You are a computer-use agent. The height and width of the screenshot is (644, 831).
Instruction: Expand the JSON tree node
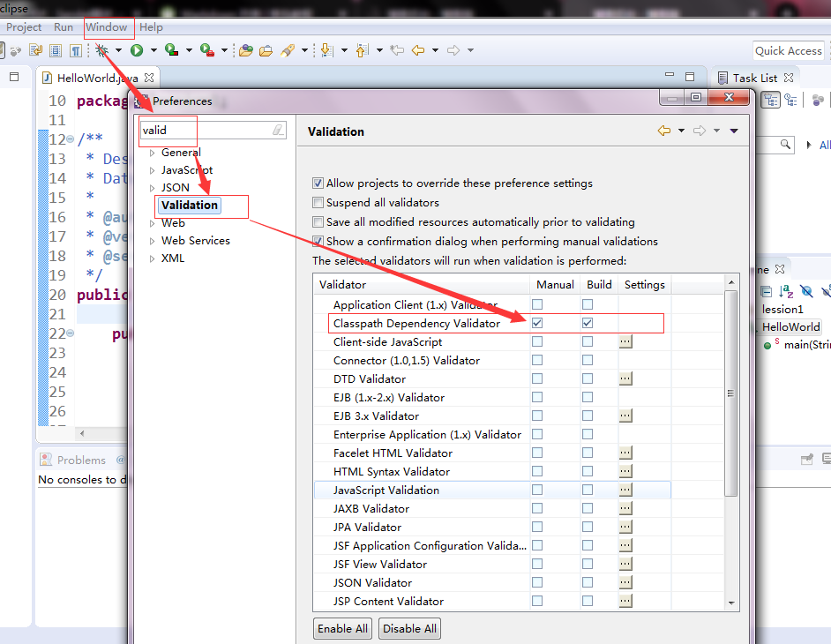(x=152, y=188)
